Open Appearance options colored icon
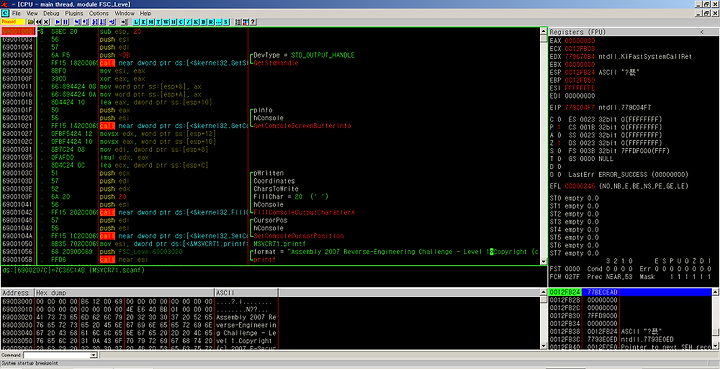 (245, 22)
